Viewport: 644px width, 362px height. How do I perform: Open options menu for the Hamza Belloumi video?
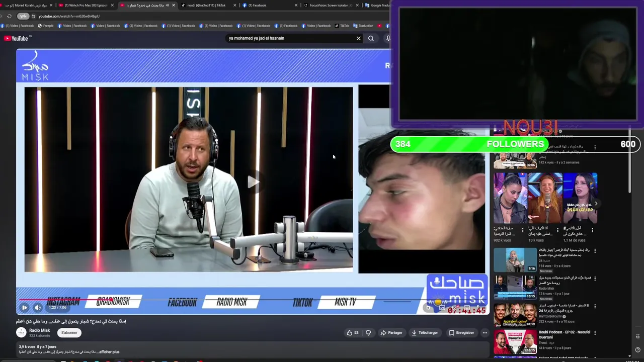coord(595,306)
